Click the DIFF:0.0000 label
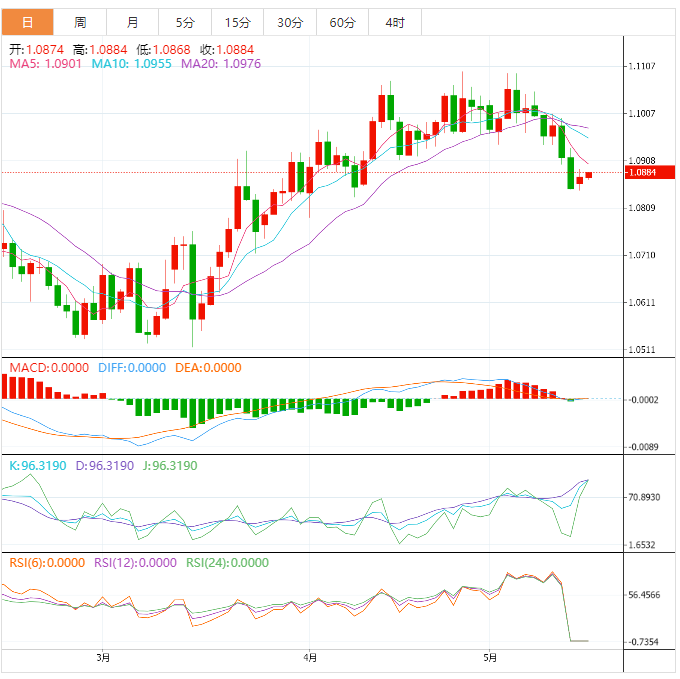The image size is (680, 679). tap(132, 368)
